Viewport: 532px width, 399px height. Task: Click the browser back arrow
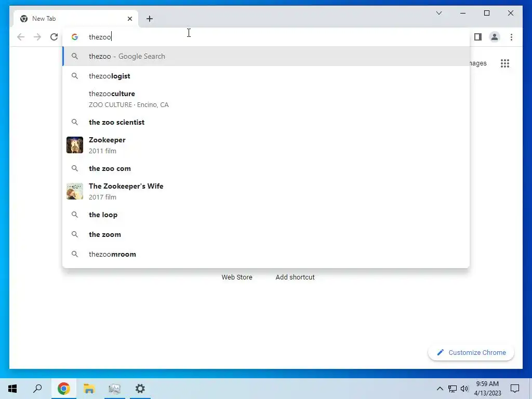21,37
